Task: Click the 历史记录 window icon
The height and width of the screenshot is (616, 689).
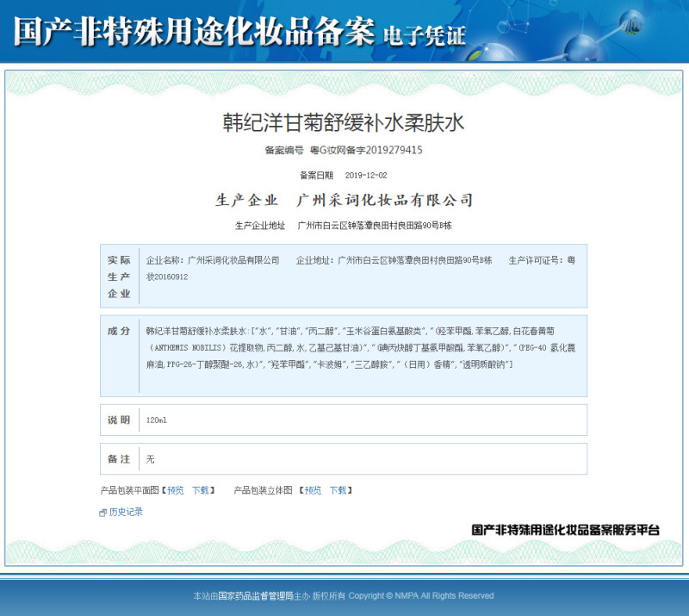Action: [102, 513]
